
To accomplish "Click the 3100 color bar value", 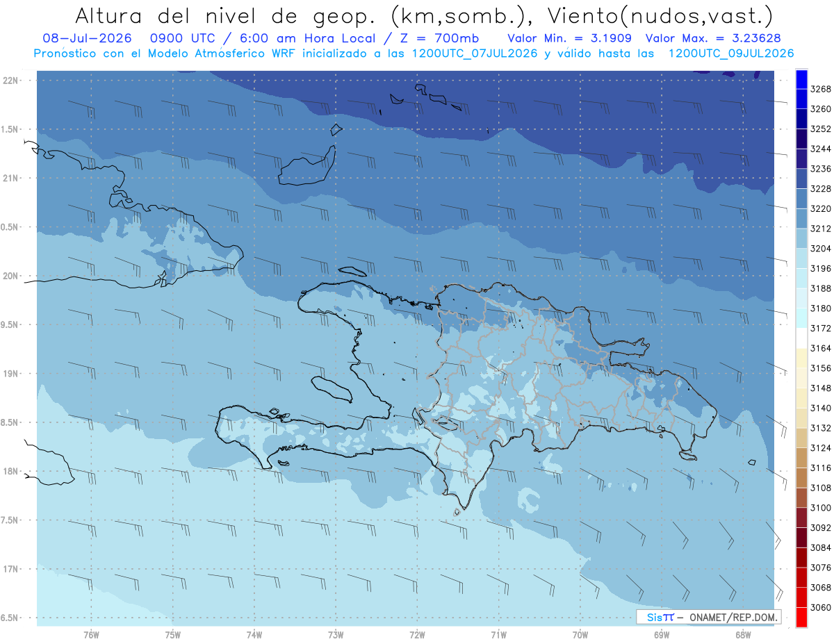I will tap(821, 509).
